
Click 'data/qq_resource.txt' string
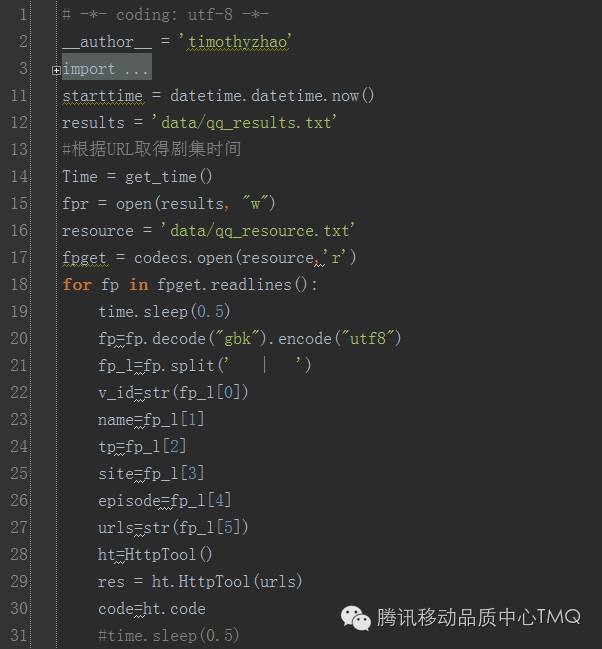pyautogui.click(x=258, y=231)
